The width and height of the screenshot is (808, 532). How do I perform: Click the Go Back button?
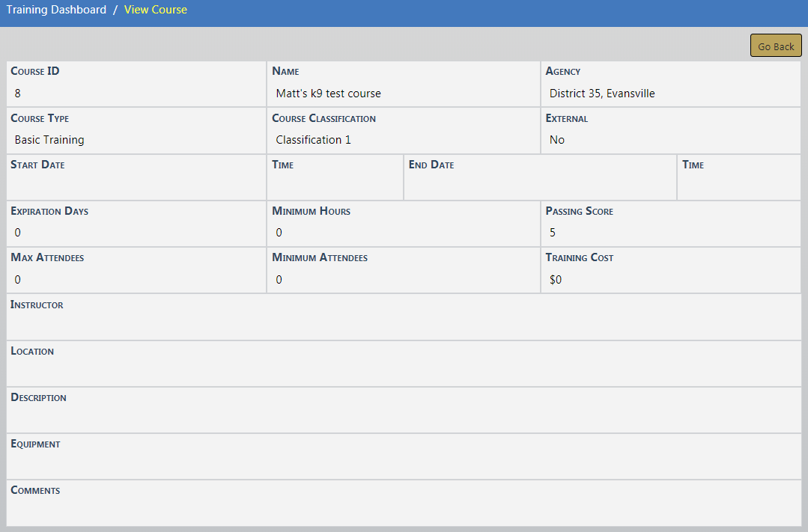pos(776,46)
